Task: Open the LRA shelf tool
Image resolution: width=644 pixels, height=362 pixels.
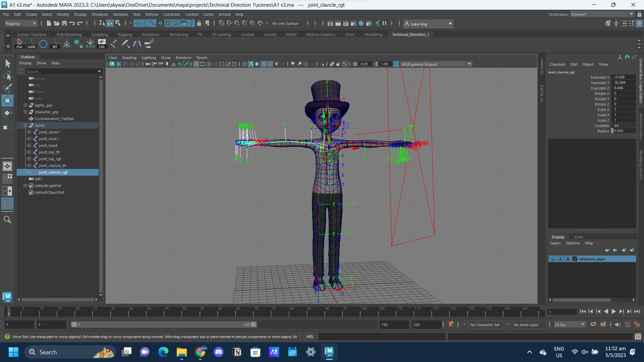Action: tap(102, 43)
